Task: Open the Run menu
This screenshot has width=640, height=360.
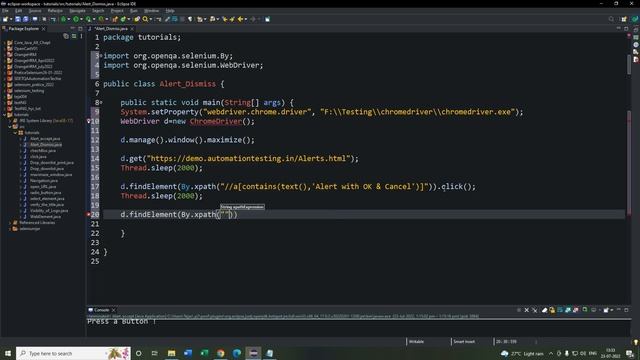Action: point(133,11)
